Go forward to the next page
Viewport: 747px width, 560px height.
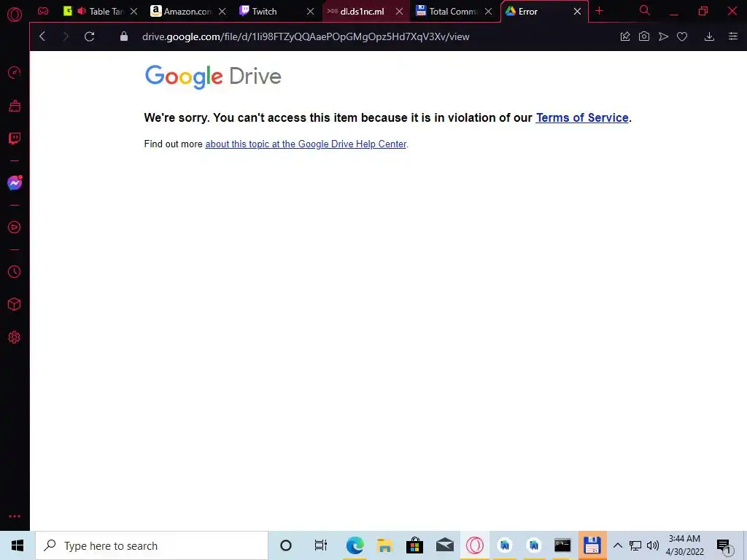pos(66,36)
